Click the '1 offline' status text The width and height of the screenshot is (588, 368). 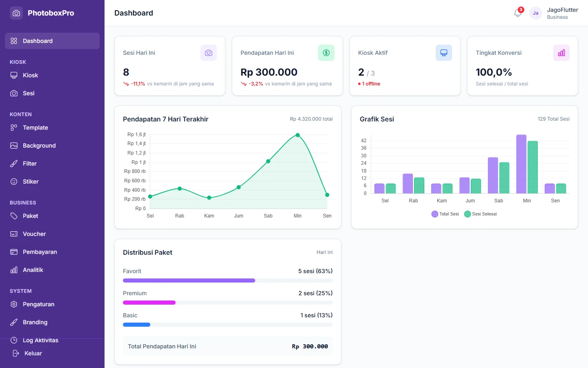click(x=371, y=84)
